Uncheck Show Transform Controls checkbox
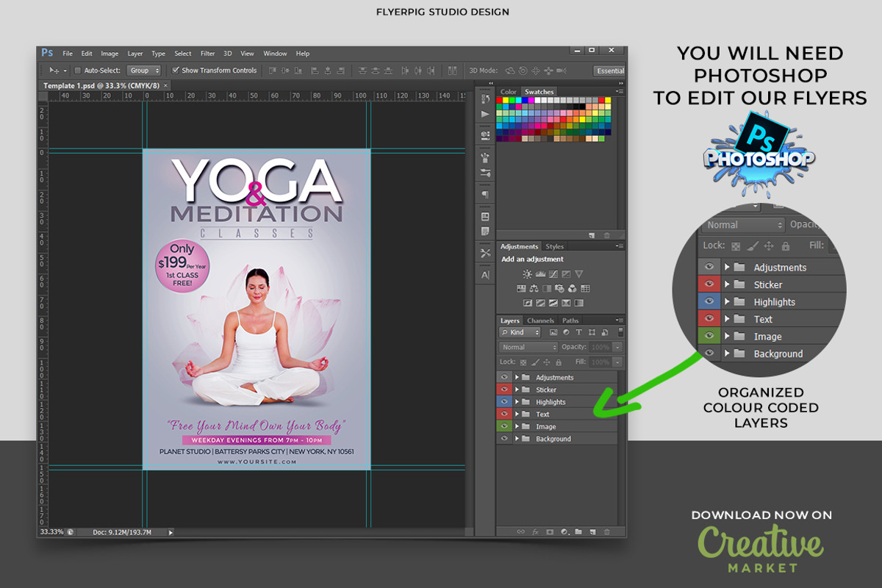882x588 pixels. pyautogui.click(x=176, y=71)
